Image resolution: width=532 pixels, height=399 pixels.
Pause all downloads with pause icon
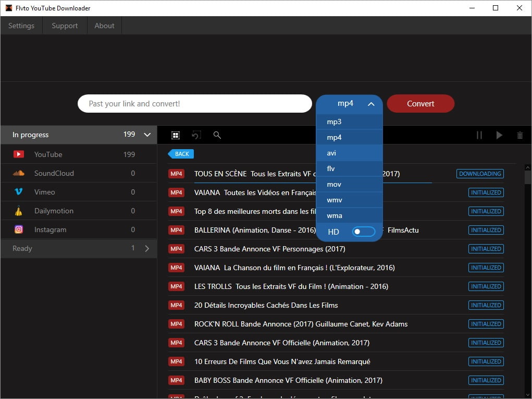[x=479, y=135]
